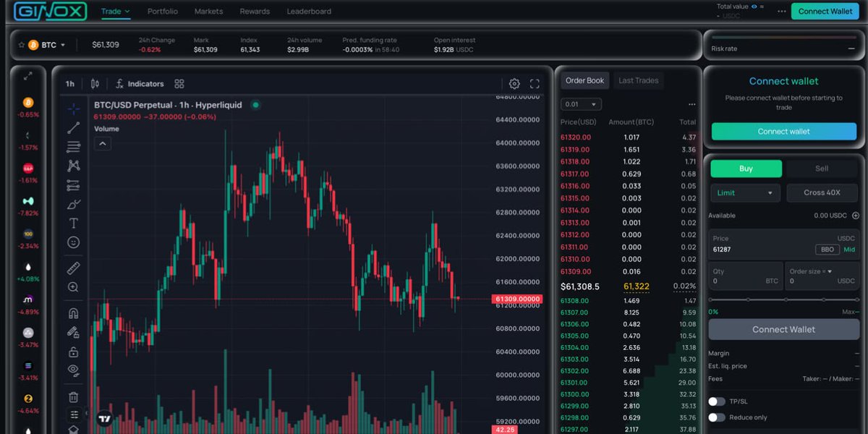This screenshot has width=868, height=434.
Task: Expand the left markets sidebar arrows icon
Action: [28, 75]
